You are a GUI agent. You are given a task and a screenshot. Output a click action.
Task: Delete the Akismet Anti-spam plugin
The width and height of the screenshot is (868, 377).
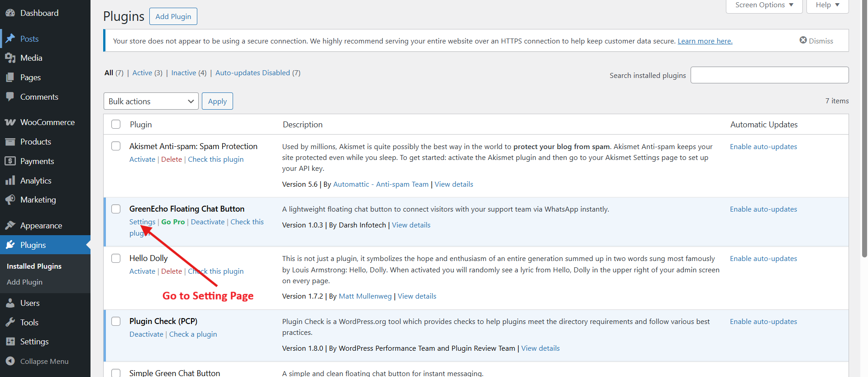tap(172, 159)
